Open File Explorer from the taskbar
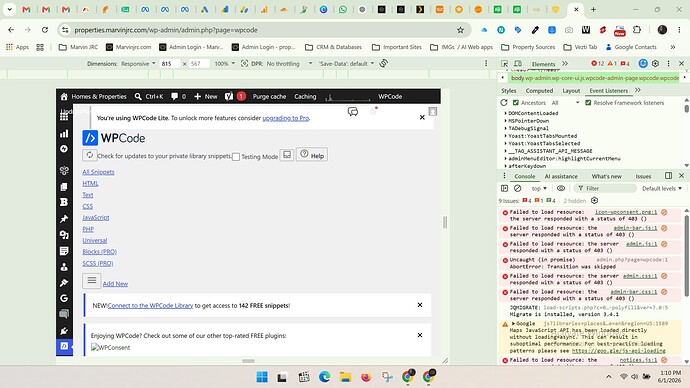Viewport: 690px width, 388px height. pyautogui.click(x=345, y=377)
